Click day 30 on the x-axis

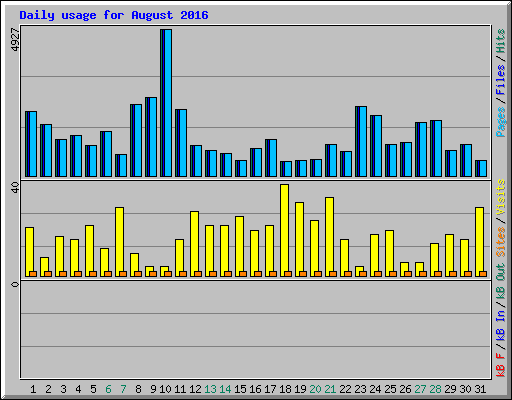pos(465,389)
